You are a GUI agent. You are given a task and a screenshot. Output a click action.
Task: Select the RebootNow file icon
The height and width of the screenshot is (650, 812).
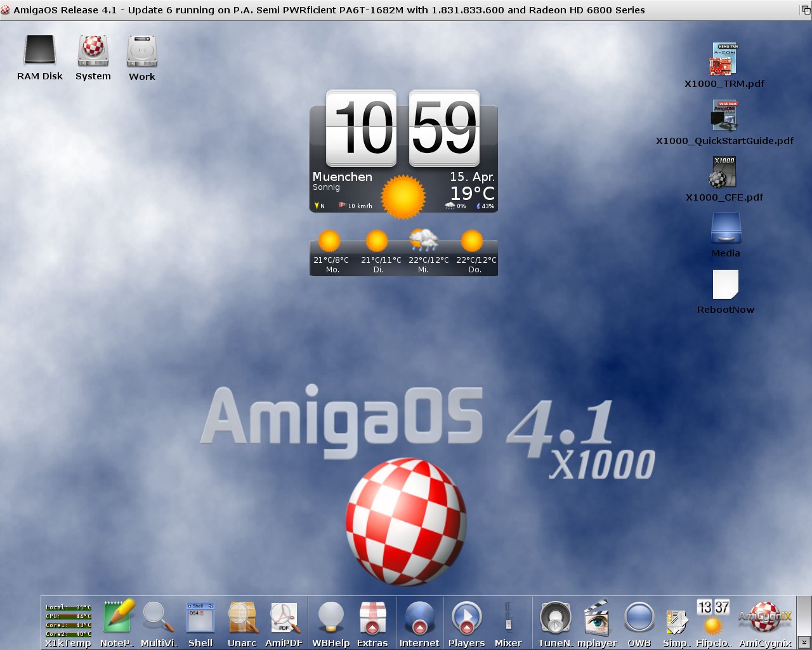coord(726,285)
